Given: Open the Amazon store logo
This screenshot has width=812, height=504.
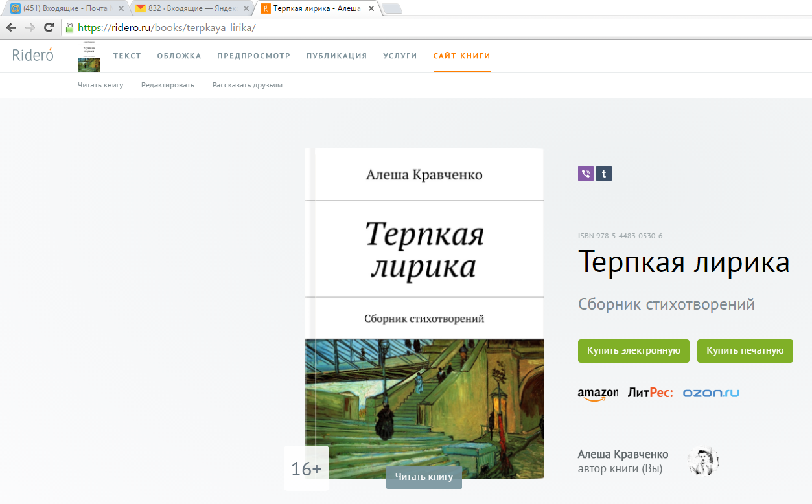Looking at the screenshot, I should [x=597, y=394].
